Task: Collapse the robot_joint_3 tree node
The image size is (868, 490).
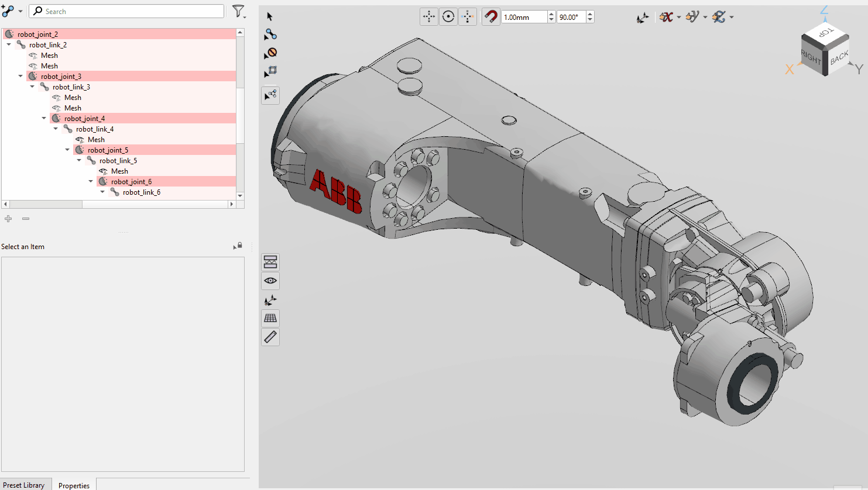Action: point(20,76)
